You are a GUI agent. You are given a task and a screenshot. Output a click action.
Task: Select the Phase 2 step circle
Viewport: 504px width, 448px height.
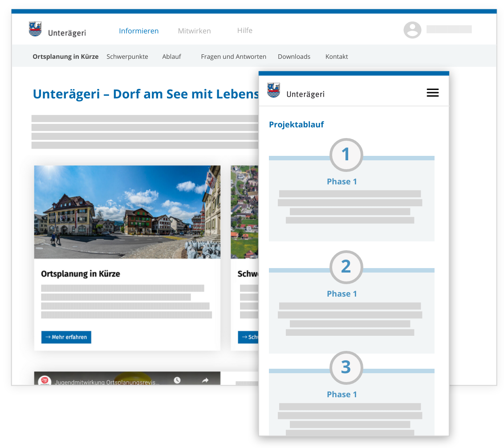coord(346,267)
